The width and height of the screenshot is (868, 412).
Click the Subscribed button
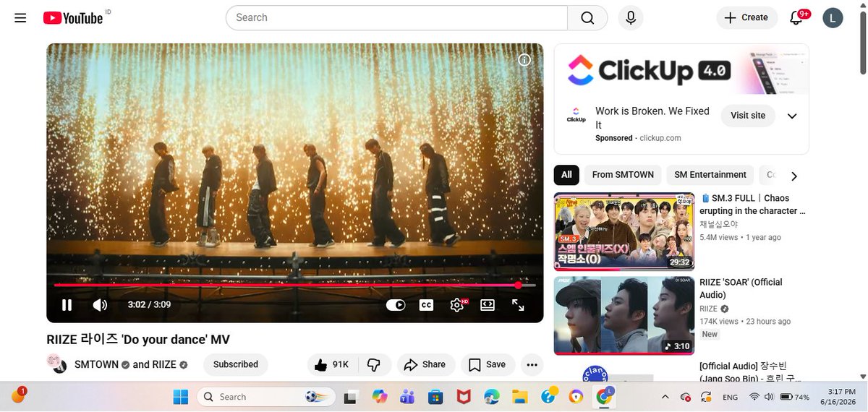[236, 364]
